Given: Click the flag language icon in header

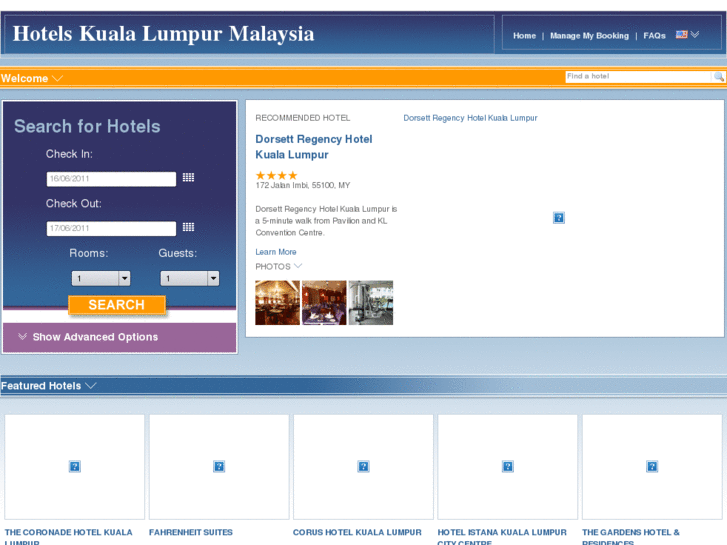Looking at the screenshot, I should click(681, 35).
